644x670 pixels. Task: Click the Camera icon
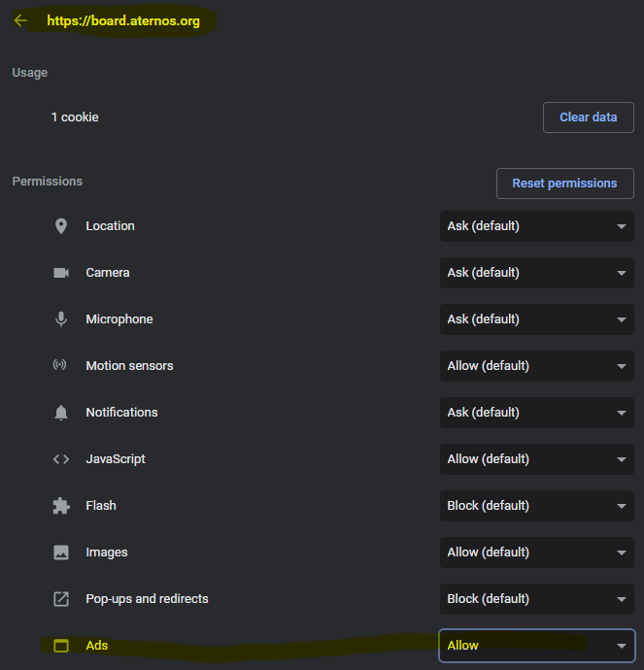pos(61,273)
